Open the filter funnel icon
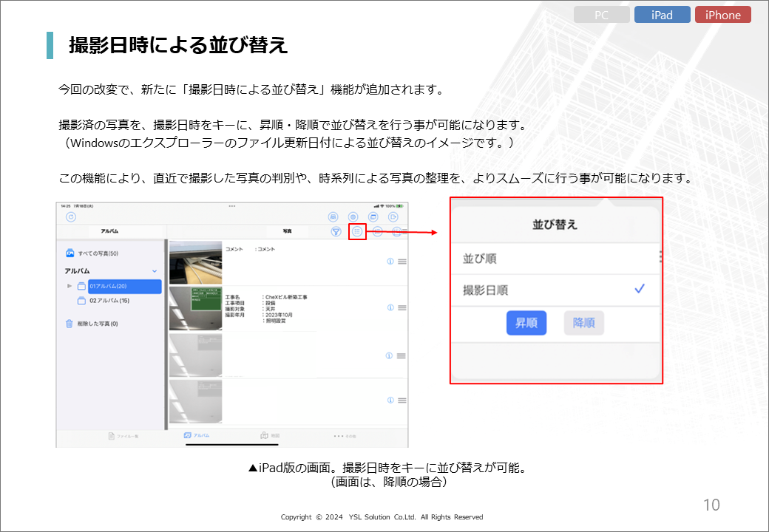 [336, 231]
